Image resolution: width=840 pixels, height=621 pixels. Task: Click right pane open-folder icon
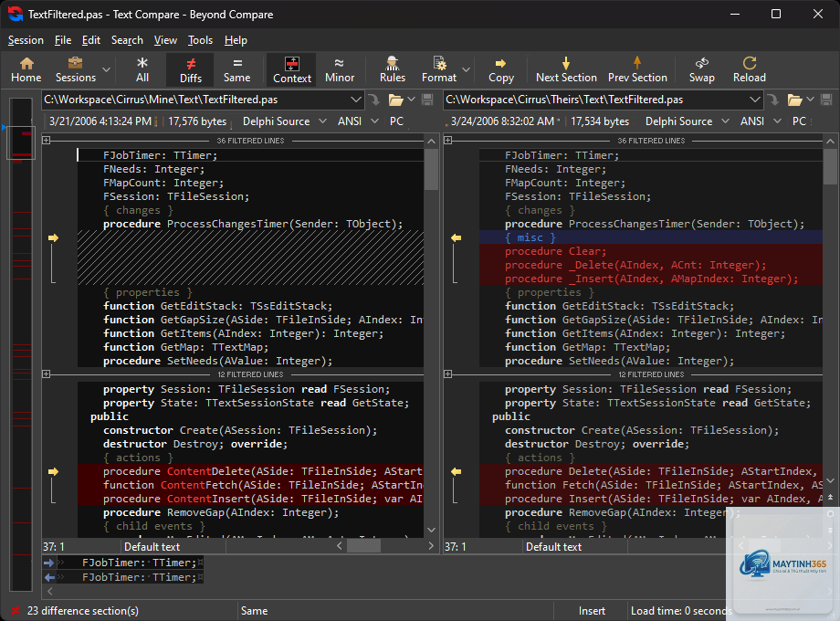click(795, 100)
